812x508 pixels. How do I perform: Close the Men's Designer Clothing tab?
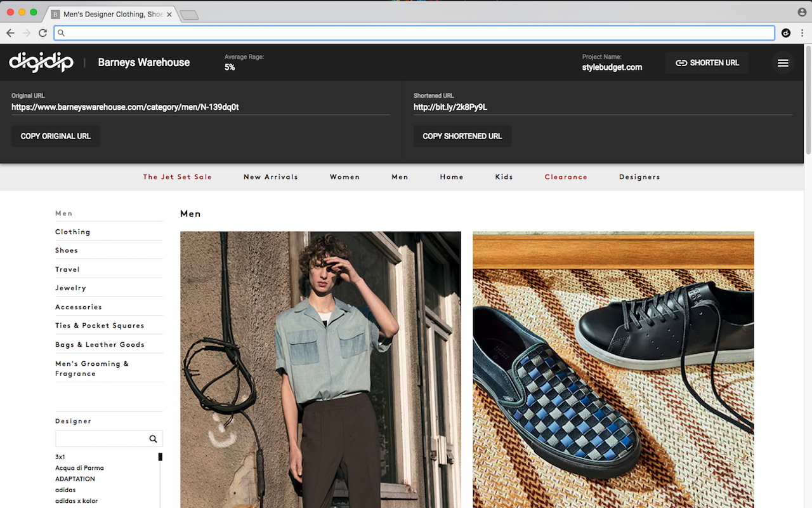[x=169, y=14]
